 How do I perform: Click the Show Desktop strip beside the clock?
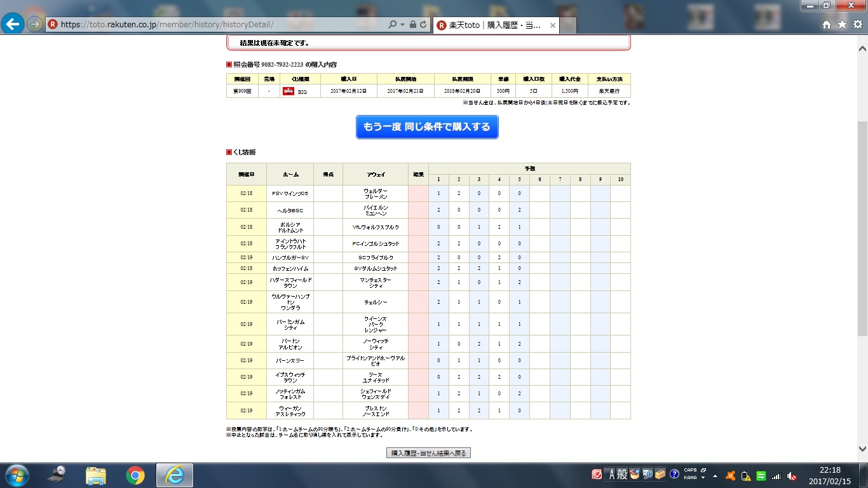click(863, 475)
